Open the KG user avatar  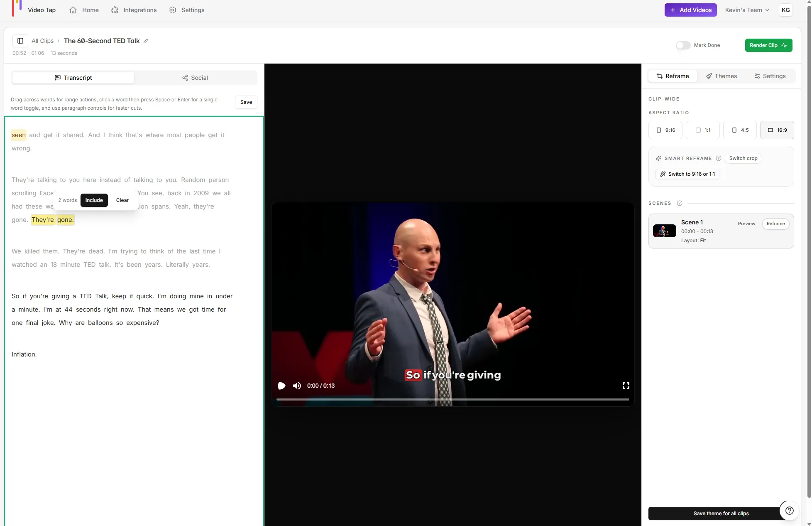tap(785, 10)
